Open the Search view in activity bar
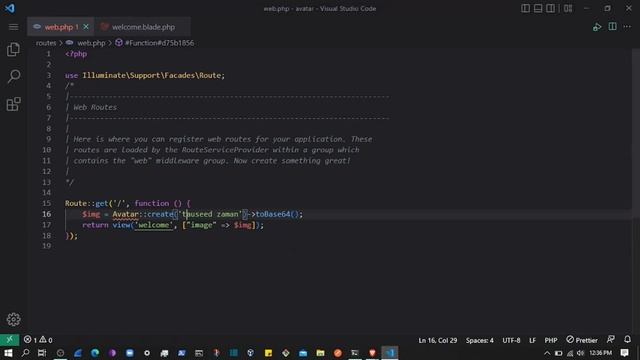Image resolution: width=640 pixels, height=360 pixels. point(13,76)
